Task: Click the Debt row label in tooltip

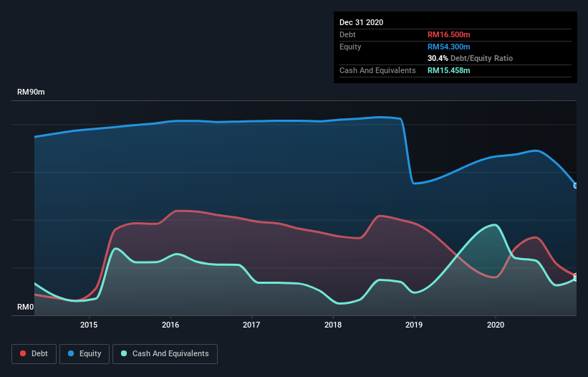Action: click(x=347, y=34)
